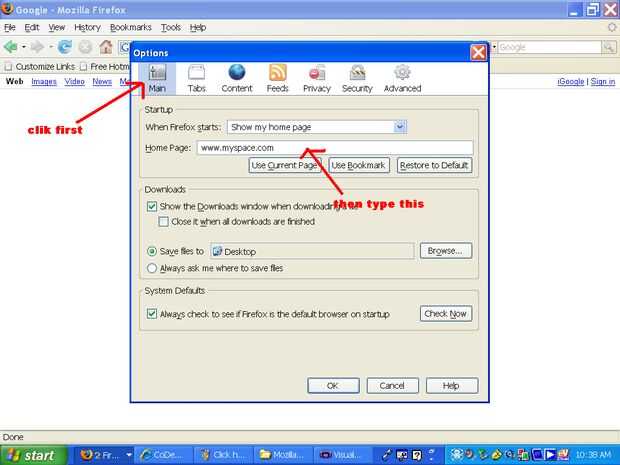Screen dimensions: 620x465
Task: Enable 'Close it when all downloads are finished'
Action: [x=163, y=221]
